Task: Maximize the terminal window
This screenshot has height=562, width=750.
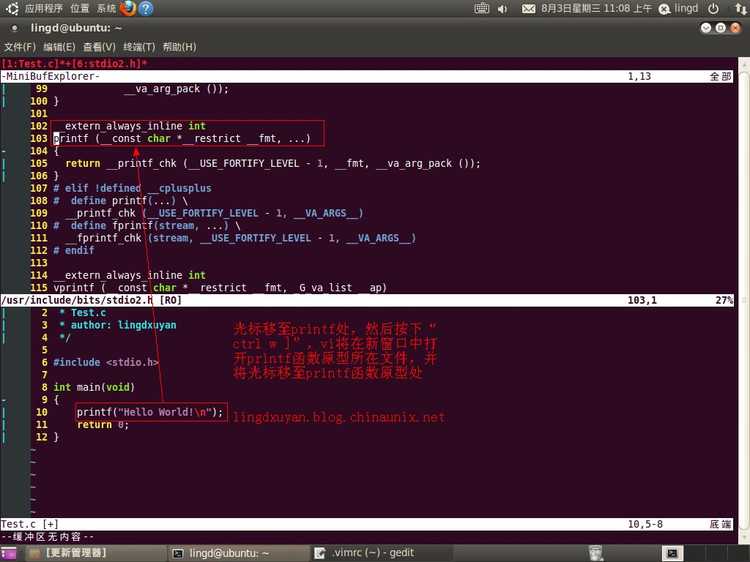Action: [x=721, y=28]
